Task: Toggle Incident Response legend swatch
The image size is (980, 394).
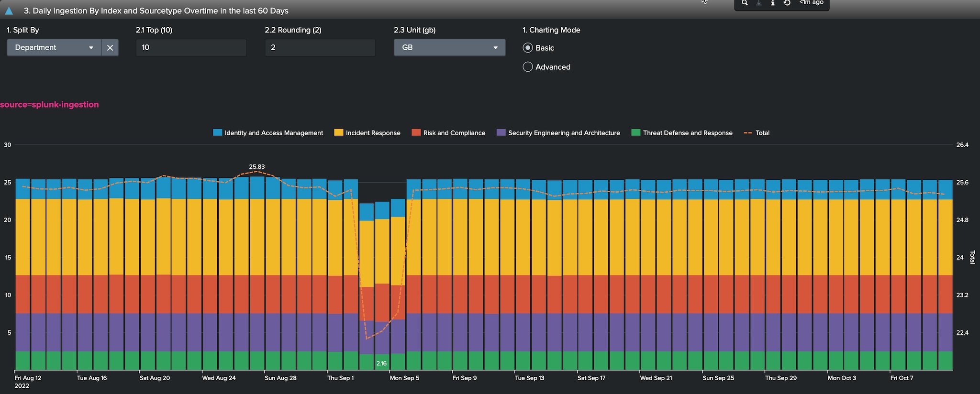Action: pos(339,132)
